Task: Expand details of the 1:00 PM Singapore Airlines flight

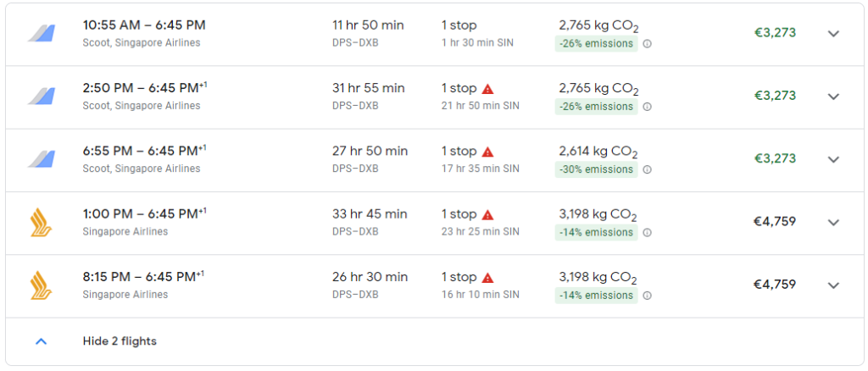Action: click(x=833, y=223)
